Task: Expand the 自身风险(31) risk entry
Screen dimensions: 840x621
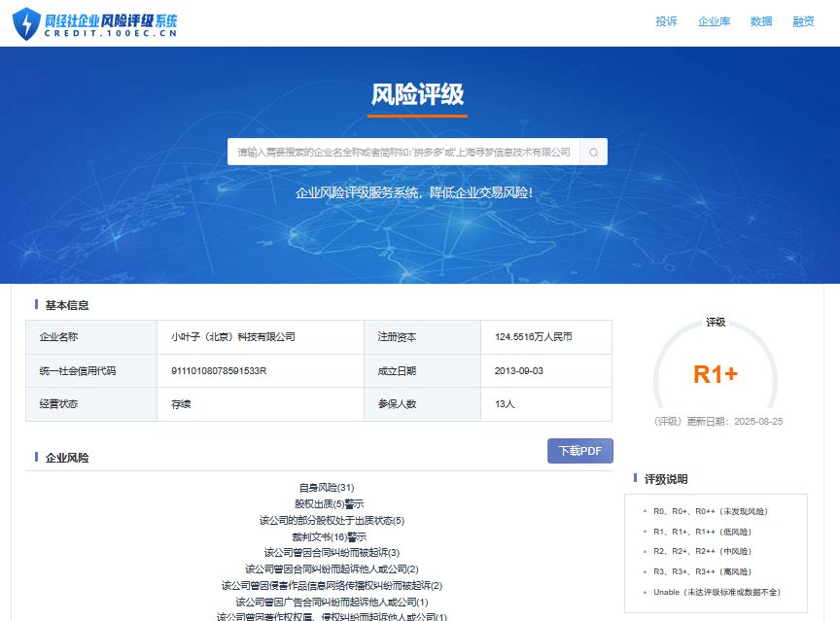Action: tap(327, 487)
